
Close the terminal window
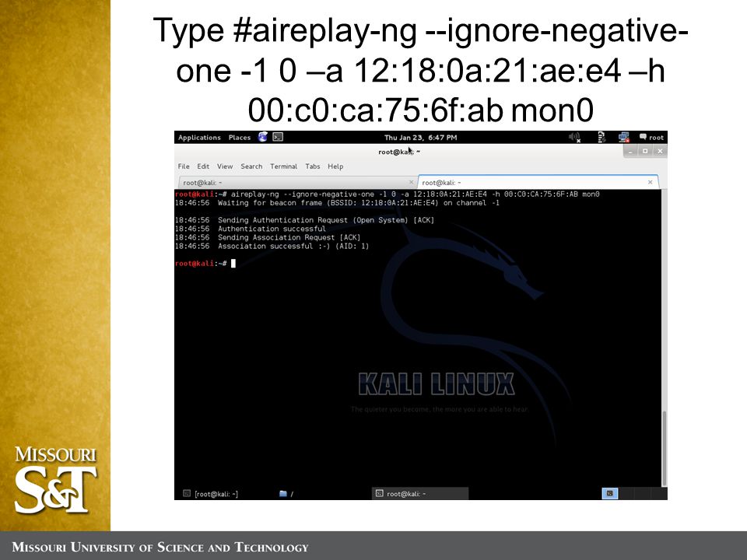coord(660,152)
